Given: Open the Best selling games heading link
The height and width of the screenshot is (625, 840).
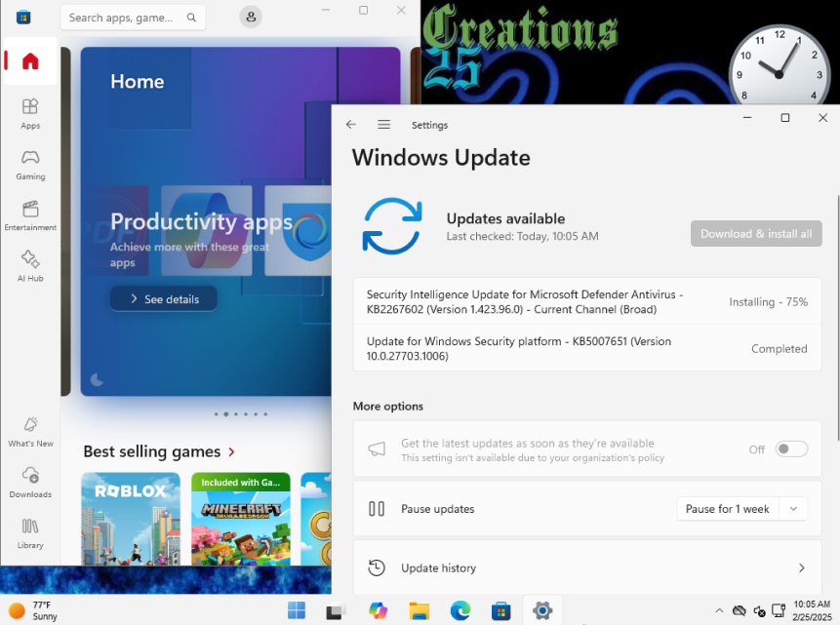Looking at the screenshot, I should pos(151,451).
